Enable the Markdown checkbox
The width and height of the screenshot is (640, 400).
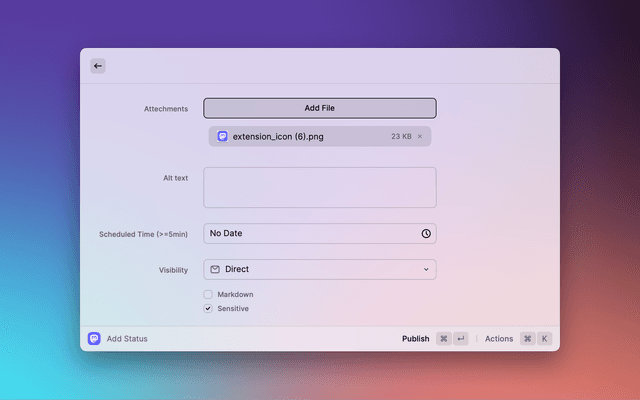click(208, 294)
